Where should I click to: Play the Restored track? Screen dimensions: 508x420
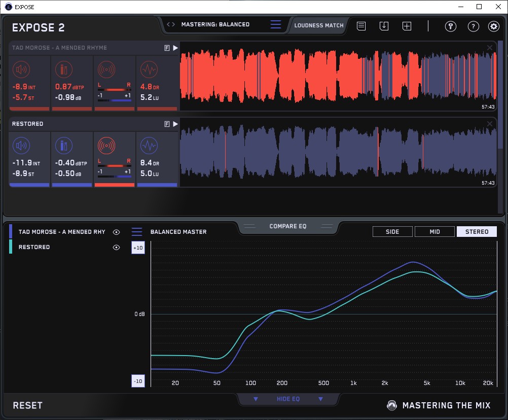coord(175,124)
